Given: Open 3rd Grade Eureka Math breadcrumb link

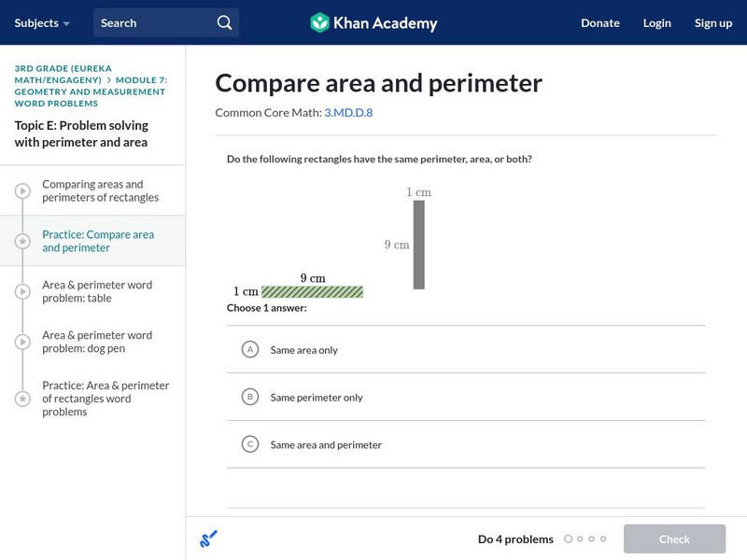Looking at the screenshot, I should (x=57, y=74).
